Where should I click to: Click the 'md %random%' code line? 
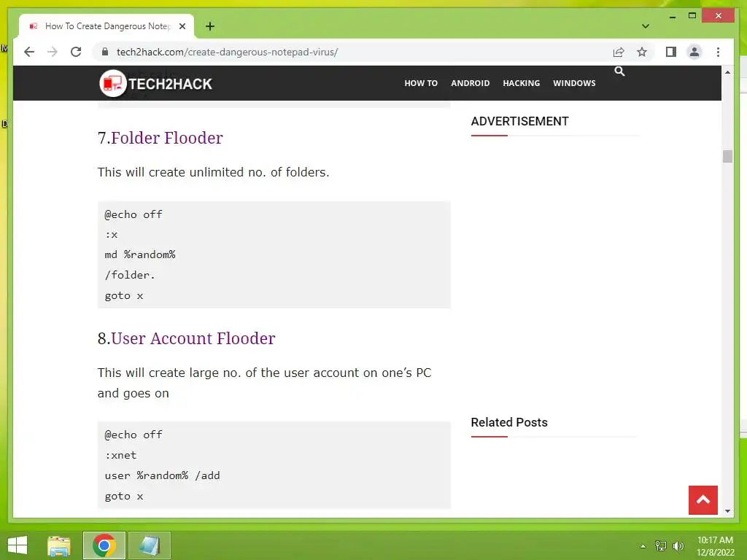(140, 254)
